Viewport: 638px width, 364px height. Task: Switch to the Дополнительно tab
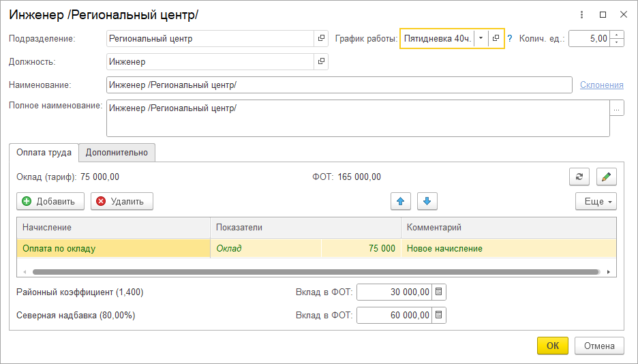tap(117, 153)
